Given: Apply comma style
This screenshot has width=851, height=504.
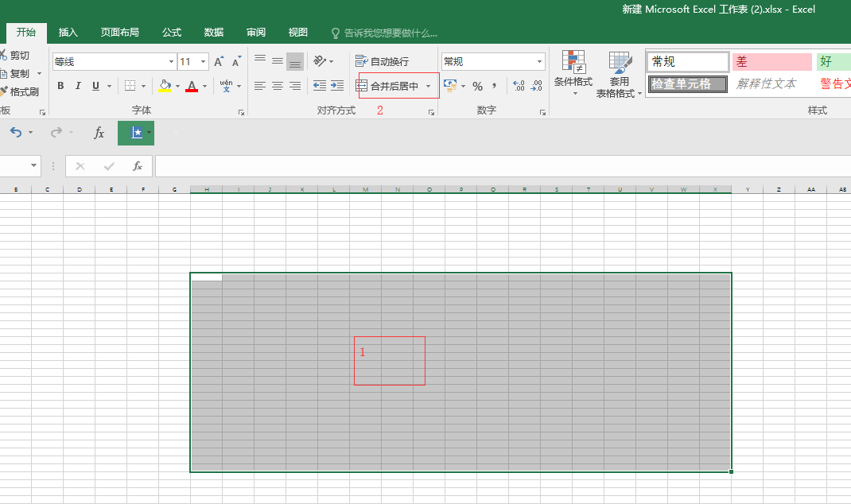Looking at the screenshot, I should coord(495,86).
